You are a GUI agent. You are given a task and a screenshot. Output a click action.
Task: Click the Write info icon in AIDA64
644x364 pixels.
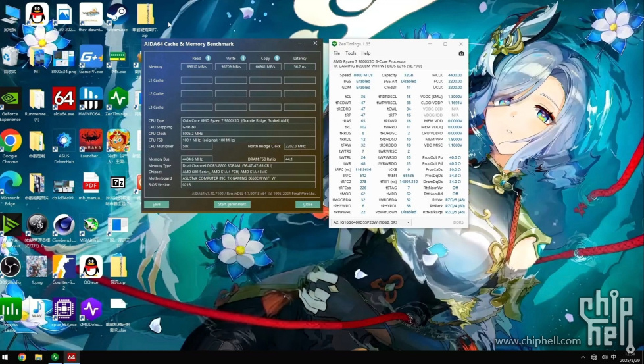243,58
